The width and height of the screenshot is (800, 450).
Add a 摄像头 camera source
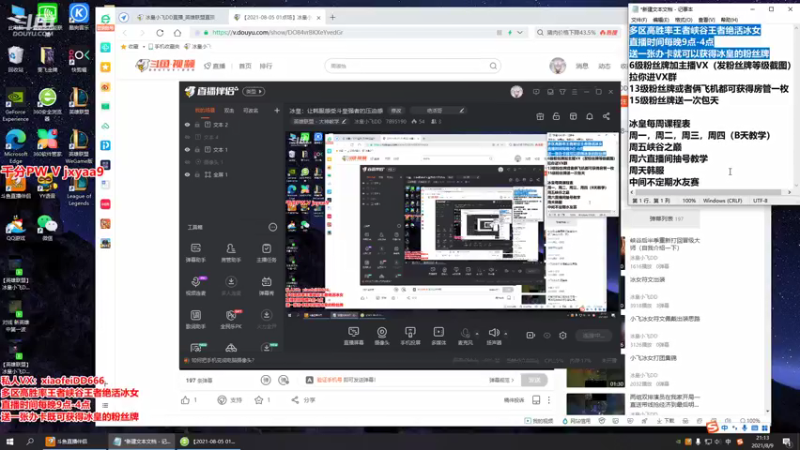coord(382,336)
